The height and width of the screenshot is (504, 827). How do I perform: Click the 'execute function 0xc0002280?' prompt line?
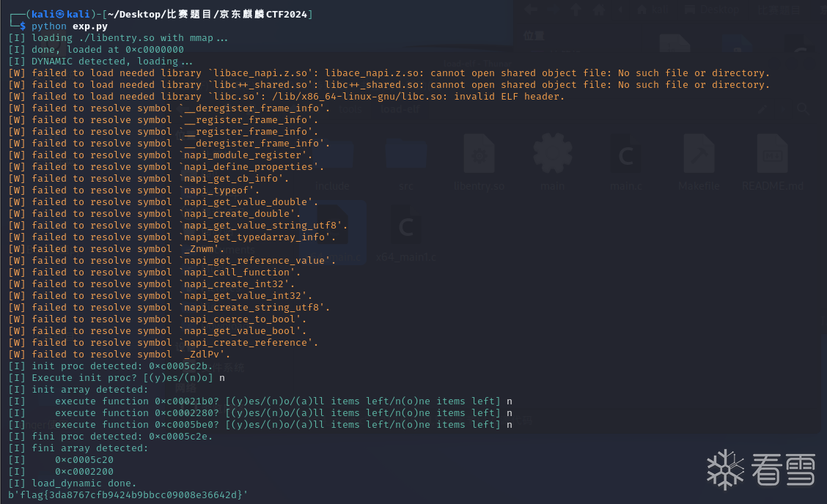click(260, 412)
